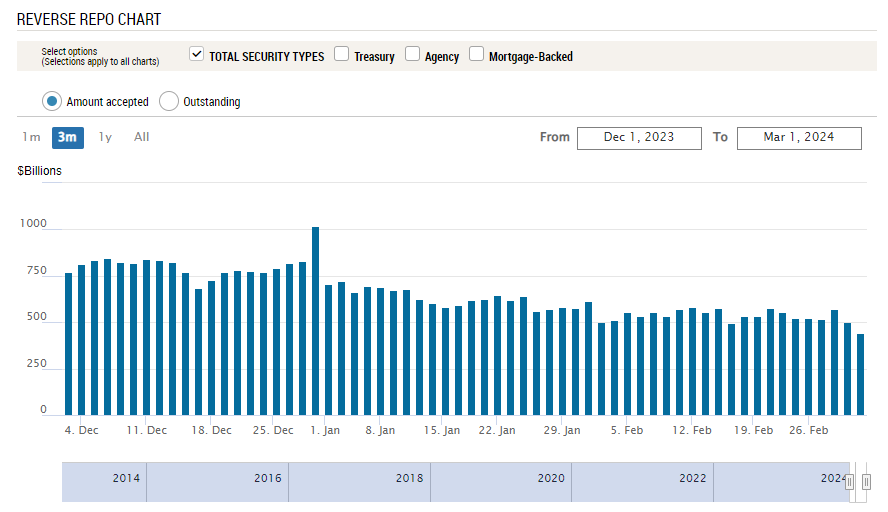888x512 pixels.
Task: Click the tallest bar above 1000
Action: click(x=315, y=321)
